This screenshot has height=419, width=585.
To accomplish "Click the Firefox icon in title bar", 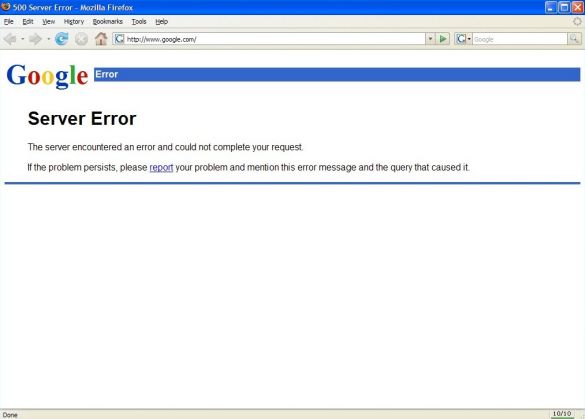I will tap(6, 7).
